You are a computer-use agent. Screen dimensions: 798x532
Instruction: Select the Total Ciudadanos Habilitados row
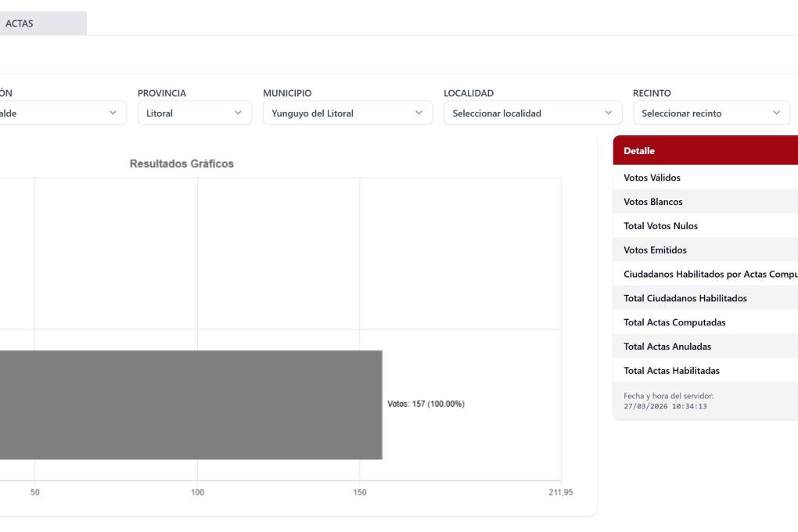[x=704, y=298]
